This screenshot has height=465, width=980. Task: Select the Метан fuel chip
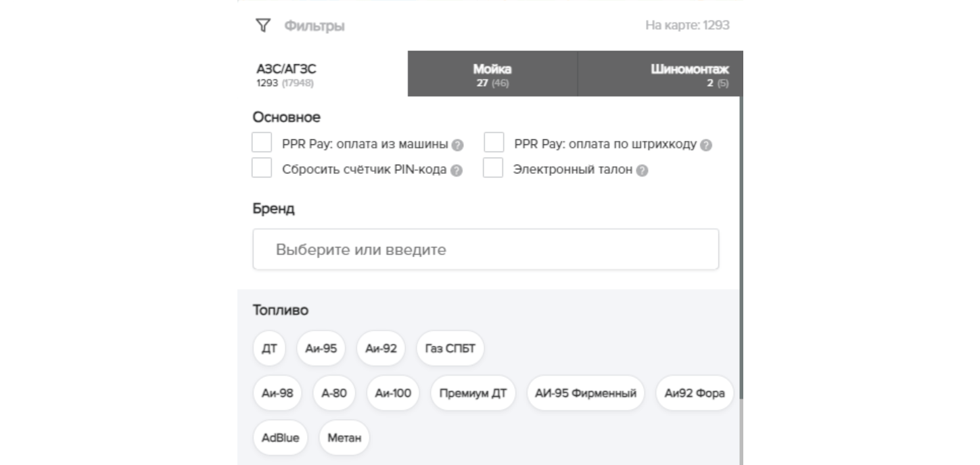[344, 438]
